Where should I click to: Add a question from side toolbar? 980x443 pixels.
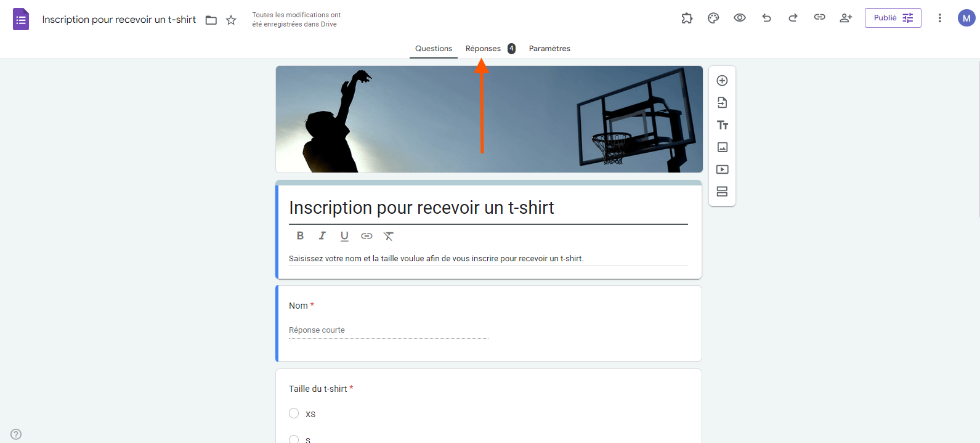click(x=723, y=81)
